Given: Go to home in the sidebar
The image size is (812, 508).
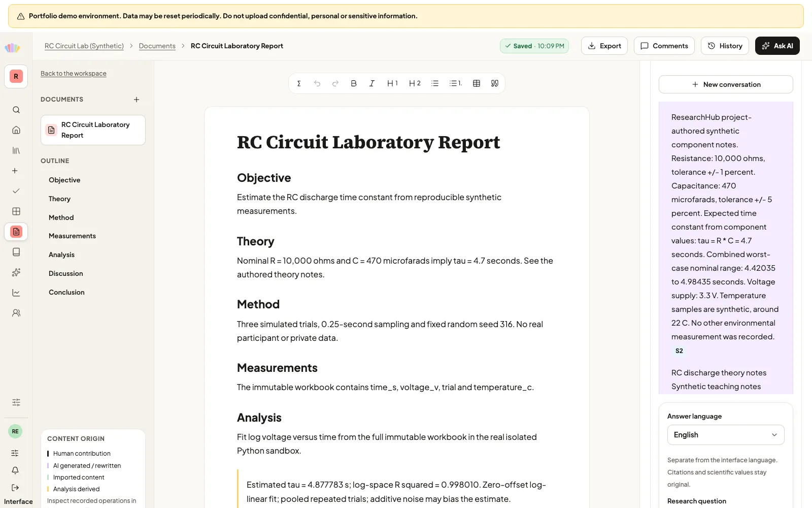Looking at the screenshot, I should (x=16, y=130).
